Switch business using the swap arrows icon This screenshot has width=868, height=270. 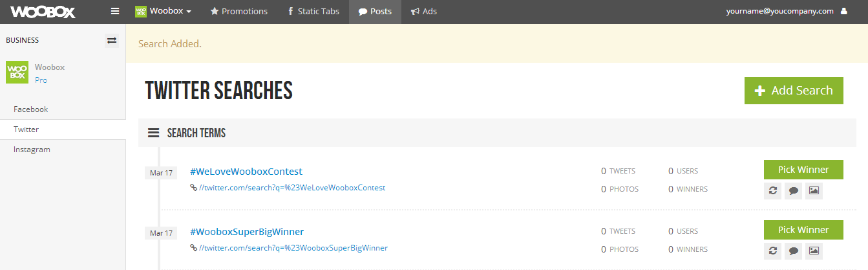(x=112, y=40)
